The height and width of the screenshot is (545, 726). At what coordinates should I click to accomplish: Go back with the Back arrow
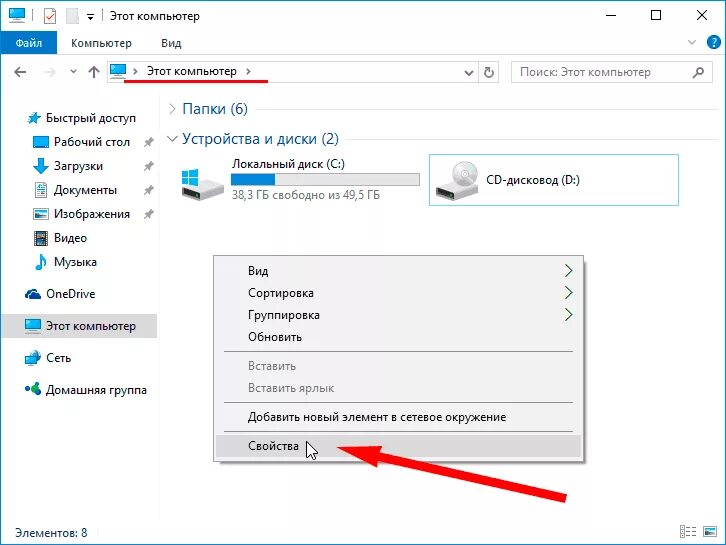20,72
